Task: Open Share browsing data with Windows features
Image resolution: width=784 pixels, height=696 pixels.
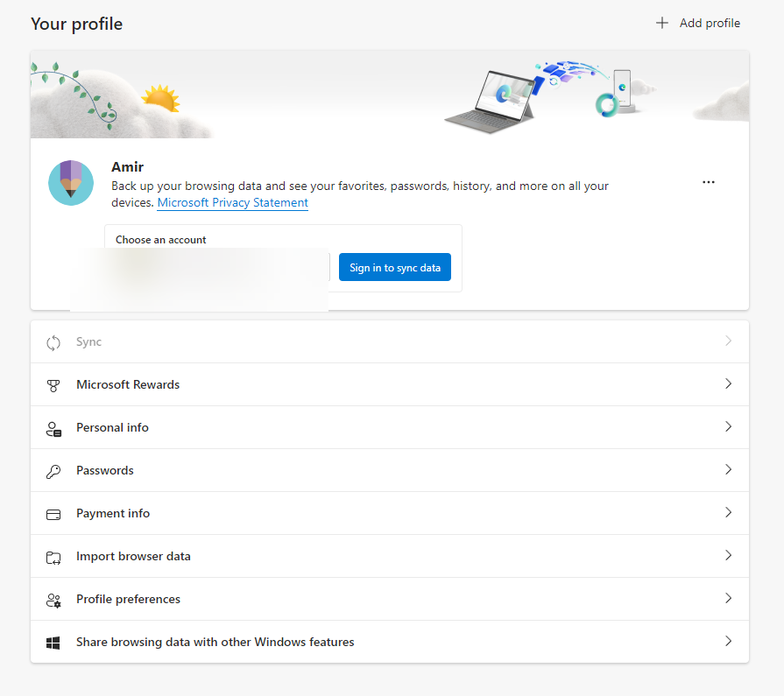Action: pos(215,643)
